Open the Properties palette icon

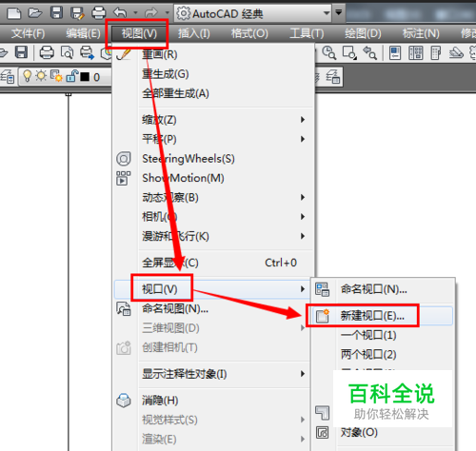pos(395,52)
